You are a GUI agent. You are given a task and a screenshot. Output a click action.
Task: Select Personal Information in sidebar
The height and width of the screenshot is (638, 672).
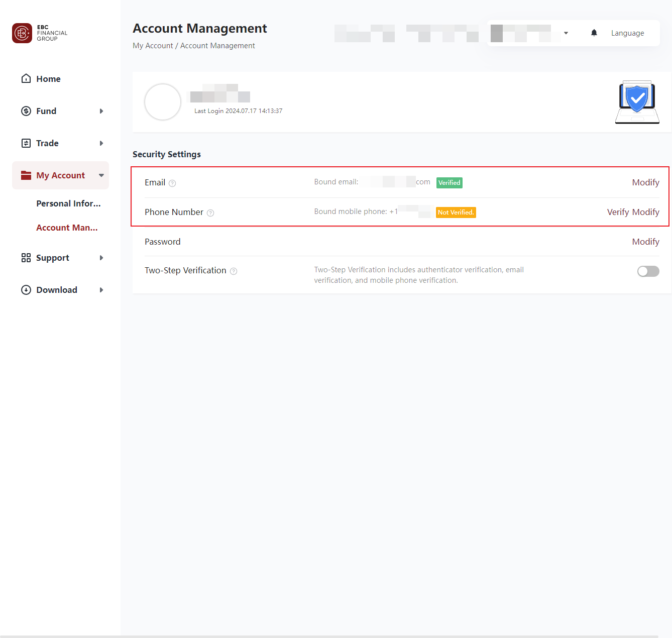click(68, 203)
